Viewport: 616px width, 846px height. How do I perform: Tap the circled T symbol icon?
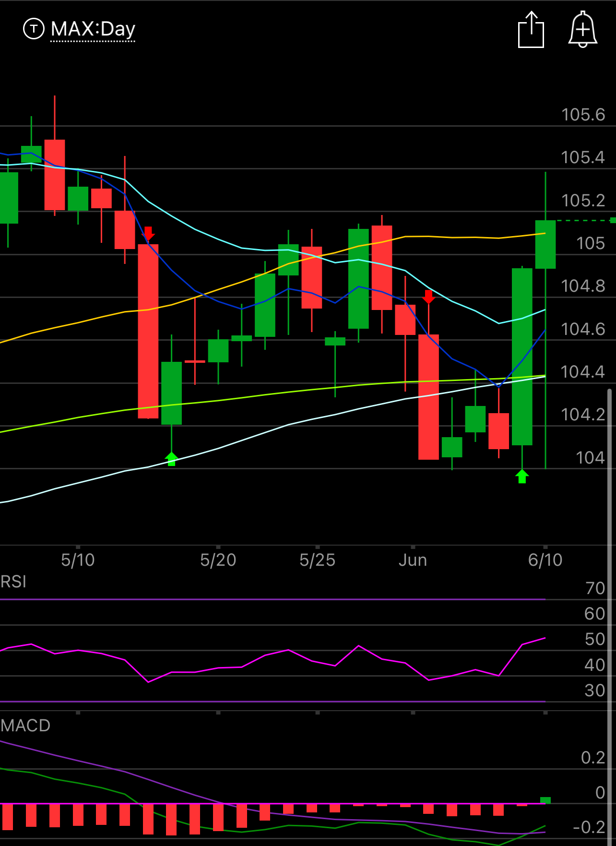(x=34, y=29)
